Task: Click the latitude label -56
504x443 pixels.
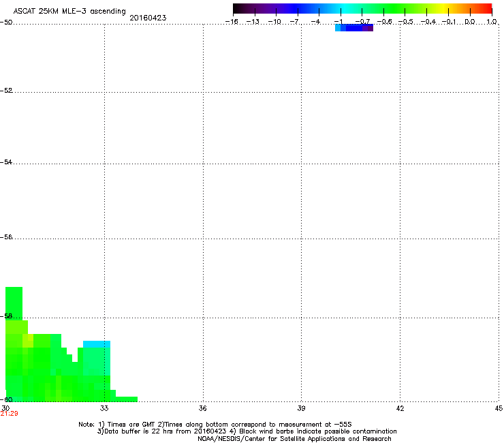Action: coord(6,237)
